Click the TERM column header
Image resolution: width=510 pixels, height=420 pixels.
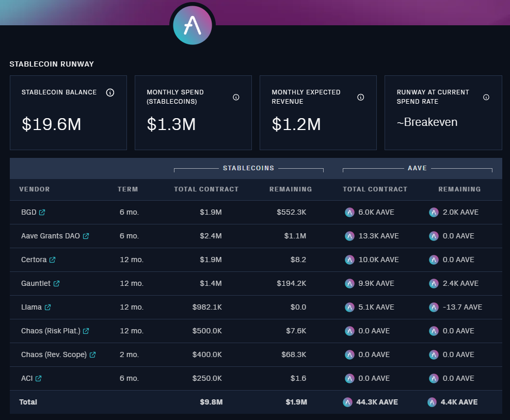pos(128,189)
